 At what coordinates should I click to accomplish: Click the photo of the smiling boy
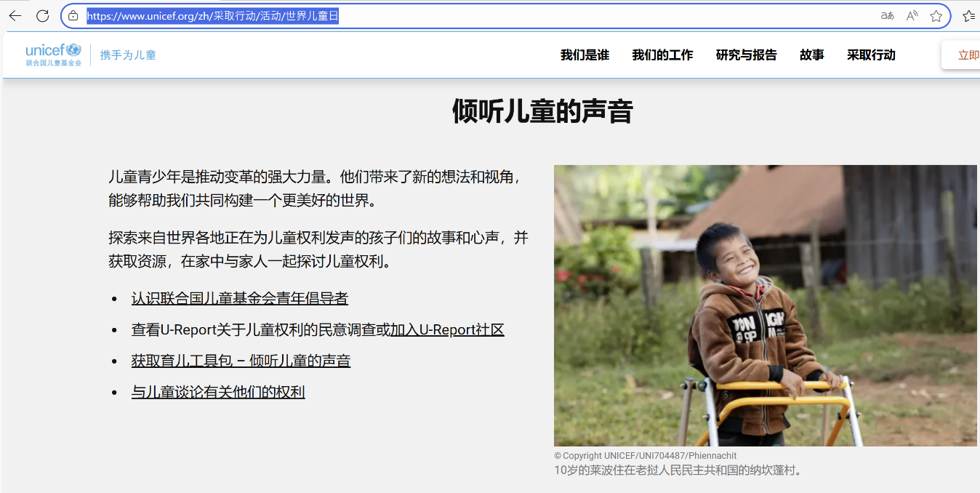(x=765, y=305)
